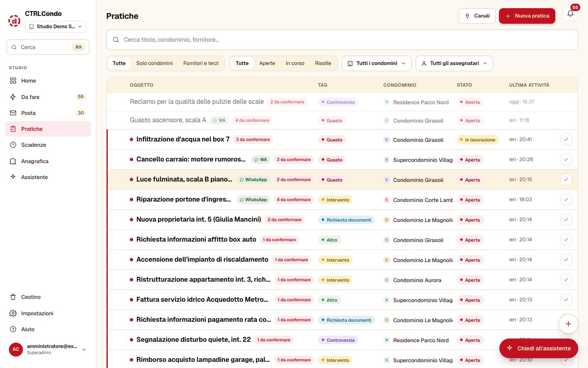This screenshot has width=588, height=368.
Task: Click the sidebar Cerca search box
Action: coord(48,47)
